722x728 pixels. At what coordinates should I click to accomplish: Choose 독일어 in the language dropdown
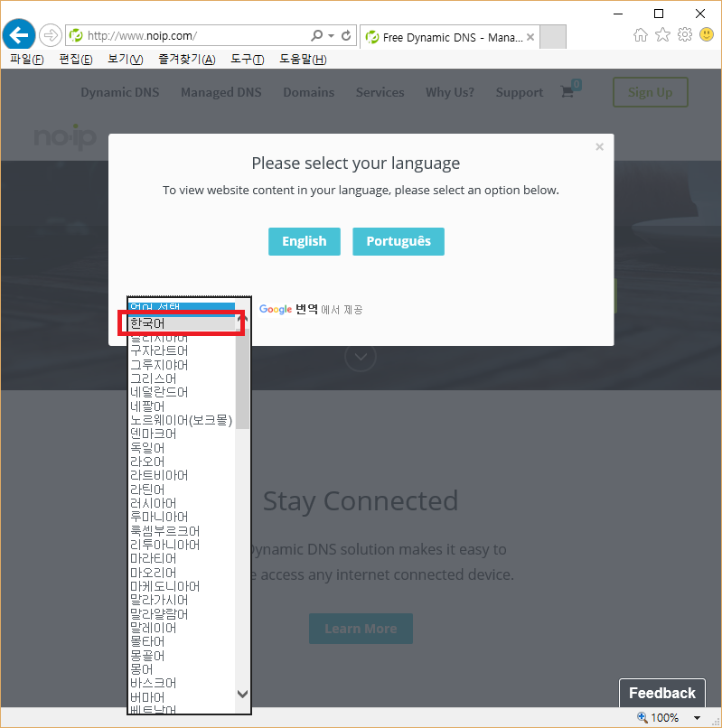pyautogui.click(x=147, y=448)
